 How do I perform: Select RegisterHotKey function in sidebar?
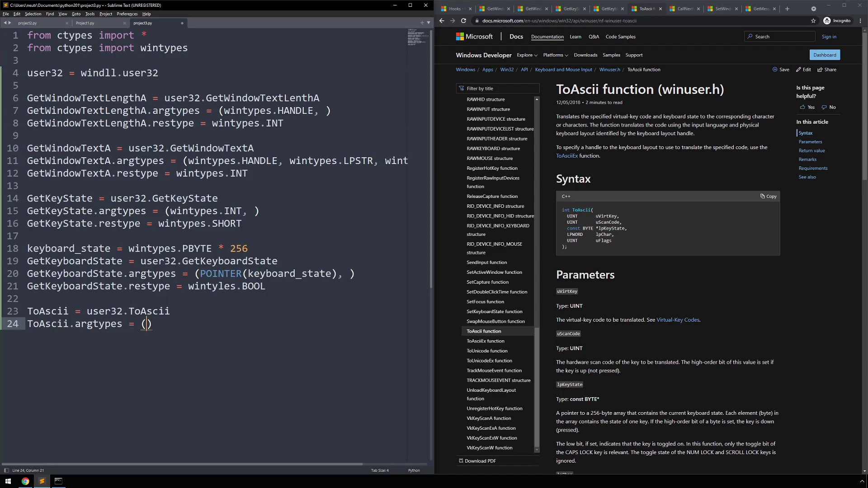coord(492,168)
